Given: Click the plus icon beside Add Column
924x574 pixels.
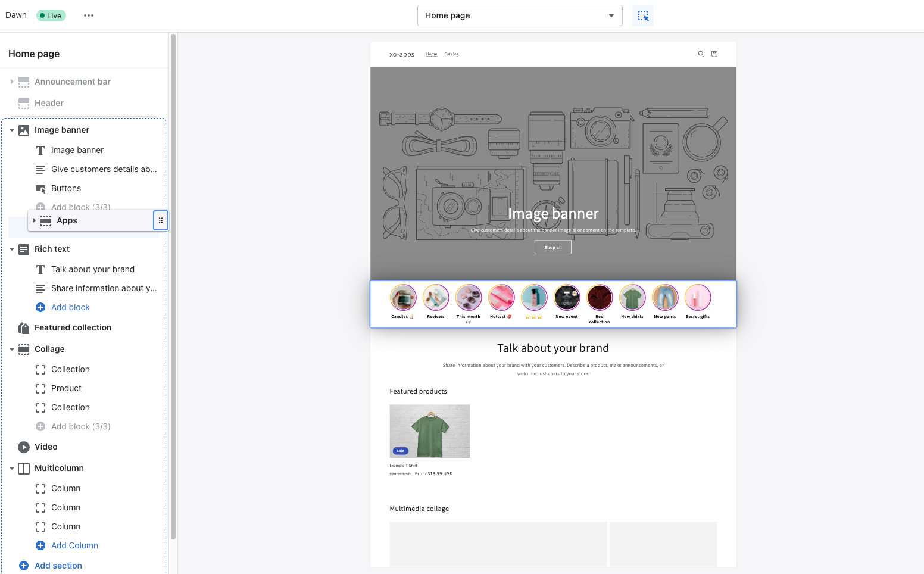Looking at the screenshot, I should [40, 545].
